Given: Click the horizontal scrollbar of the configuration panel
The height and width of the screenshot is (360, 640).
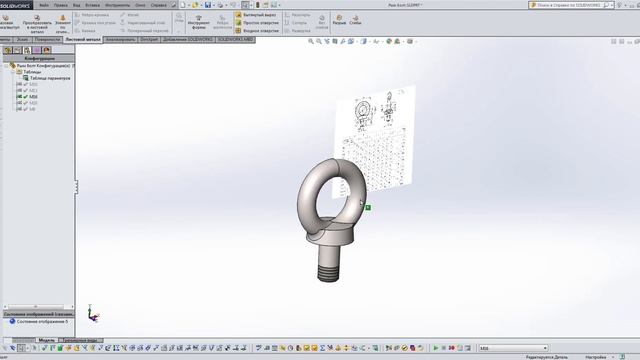Looking at the screenshot, I should (x=39, y=307).
